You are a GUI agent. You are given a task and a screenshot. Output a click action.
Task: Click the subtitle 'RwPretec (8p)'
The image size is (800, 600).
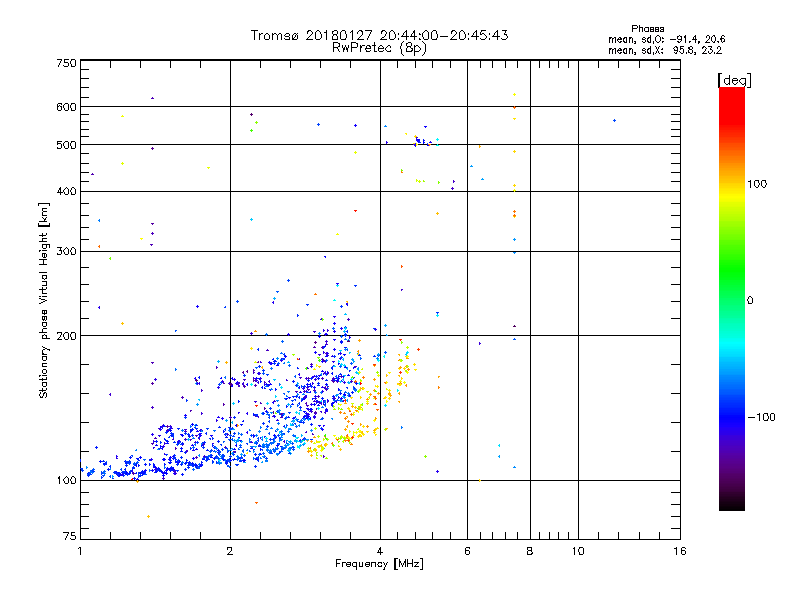click(x=379, y=48)
